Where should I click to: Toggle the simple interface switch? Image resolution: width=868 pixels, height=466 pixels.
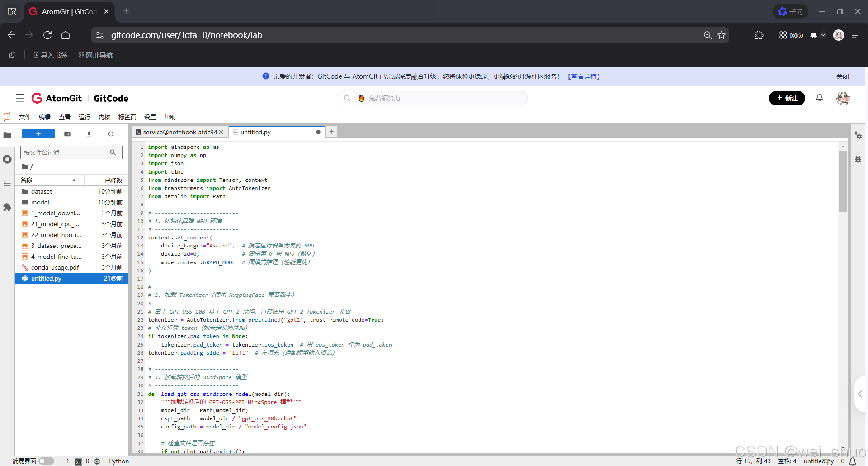tap(46, 461)
